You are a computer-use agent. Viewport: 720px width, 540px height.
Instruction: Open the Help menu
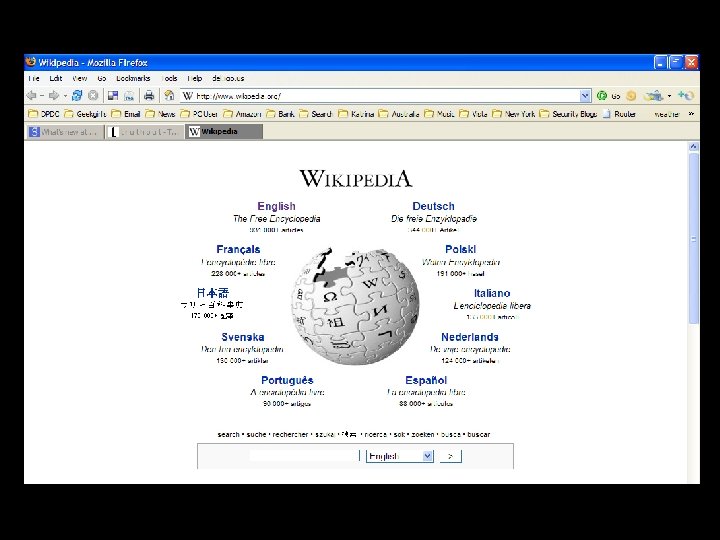click(x=195, y=78)
